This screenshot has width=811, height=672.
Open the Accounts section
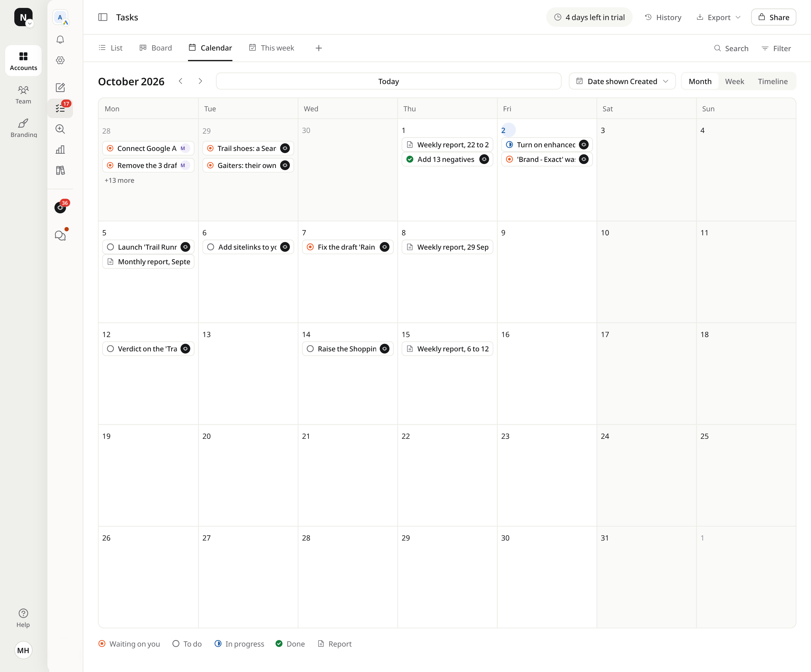coord(23,61)
